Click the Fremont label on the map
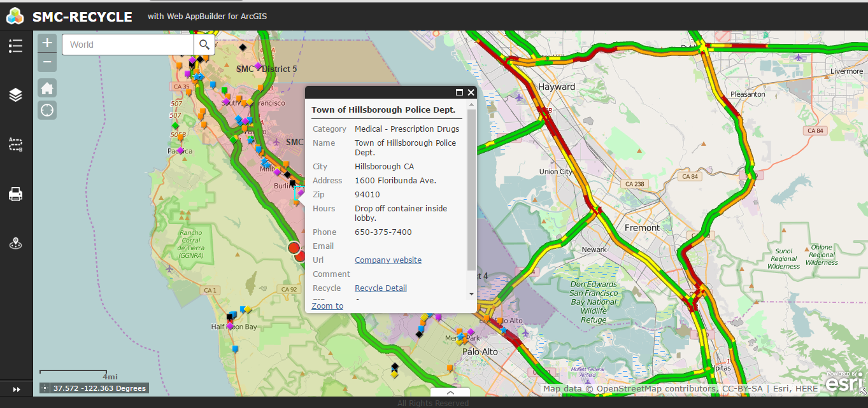The height and width of the screenshot is (408, 868). (x=642, y=227)
